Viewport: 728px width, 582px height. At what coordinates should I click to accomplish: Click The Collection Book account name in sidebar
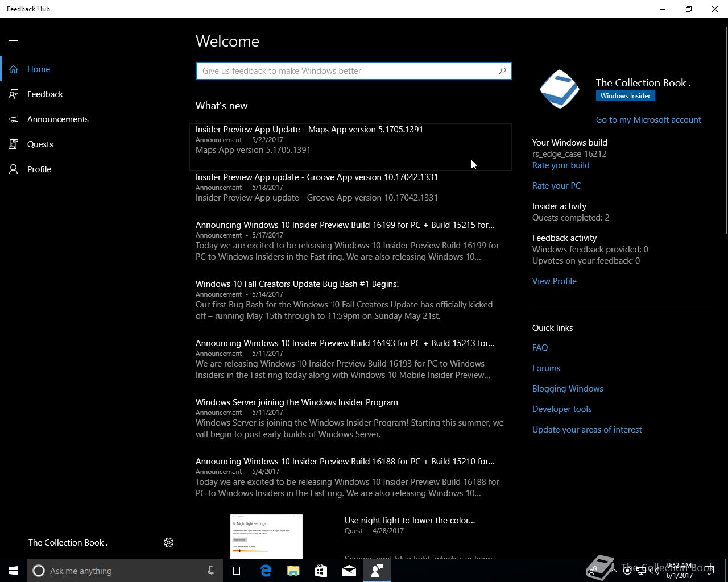(x=68, y=543)
